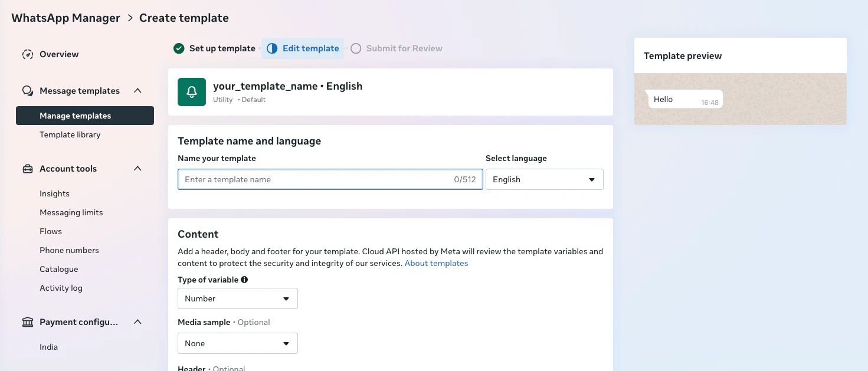Click the Payment configuration bank icon

click(27, 321)
